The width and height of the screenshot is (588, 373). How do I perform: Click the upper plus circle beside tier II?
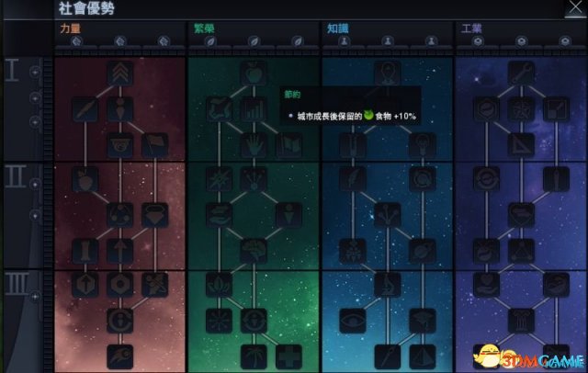pyautogui.click(x=35, y=185)
